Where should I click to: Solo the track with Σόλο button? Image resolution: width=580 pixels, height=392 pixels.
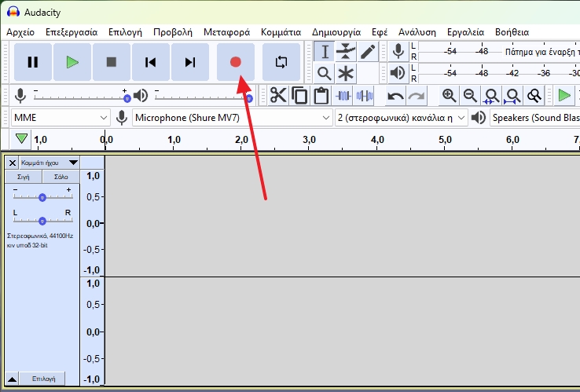coord(61,177)
